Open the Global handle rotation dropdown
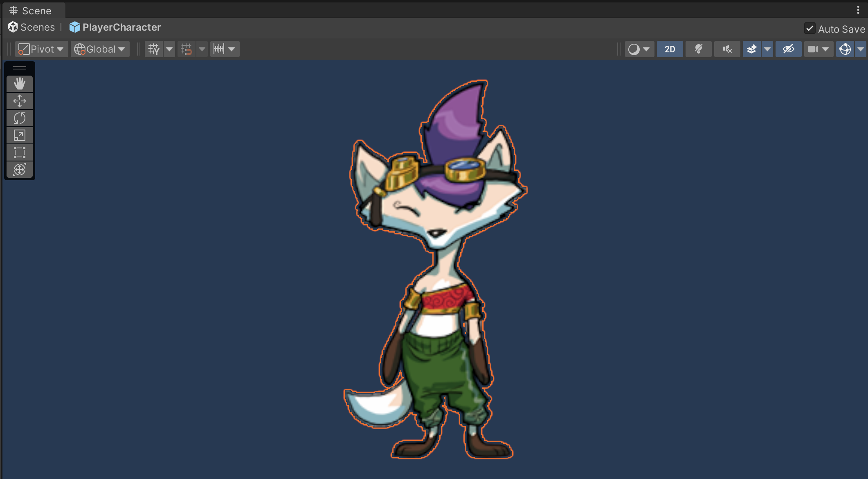This screenshot has height=479, width=868. (100, 49)
